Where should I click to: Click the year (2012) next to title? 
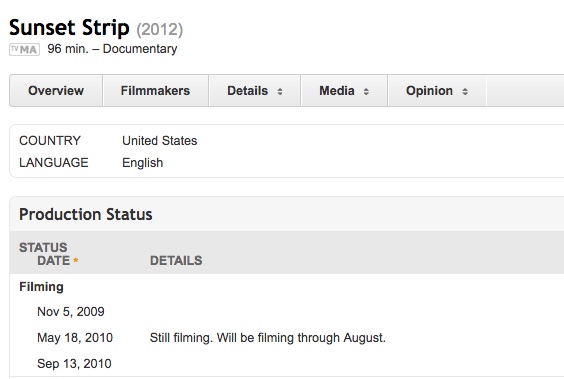[x=160, y=29]
